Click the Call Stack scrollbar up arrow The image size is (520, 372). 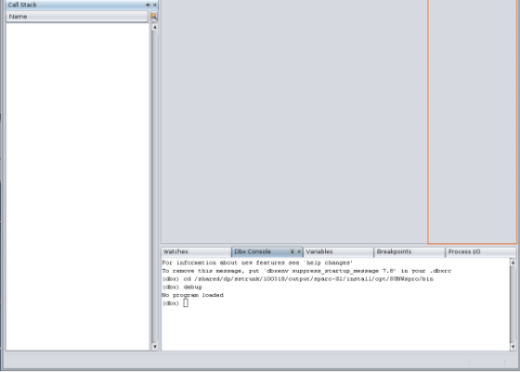pos(154,27)
